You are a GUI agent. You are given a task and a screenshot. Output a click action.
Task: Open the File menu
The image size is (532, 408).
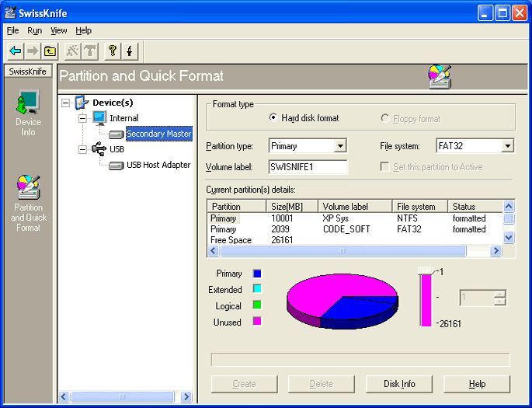pos(12,30)
